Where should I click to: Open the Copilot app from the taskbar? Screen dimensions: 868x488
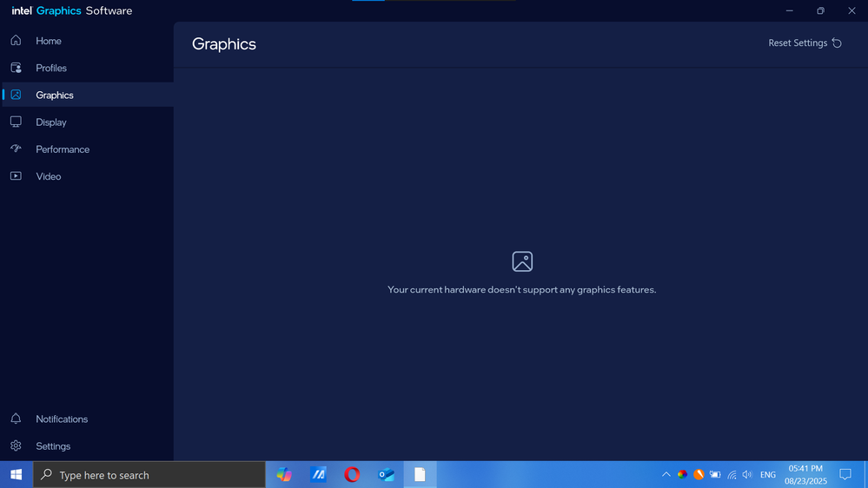(284, 475)
